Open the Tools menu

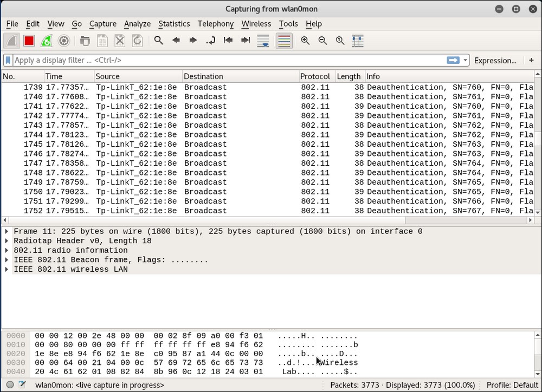coord(288,24)
